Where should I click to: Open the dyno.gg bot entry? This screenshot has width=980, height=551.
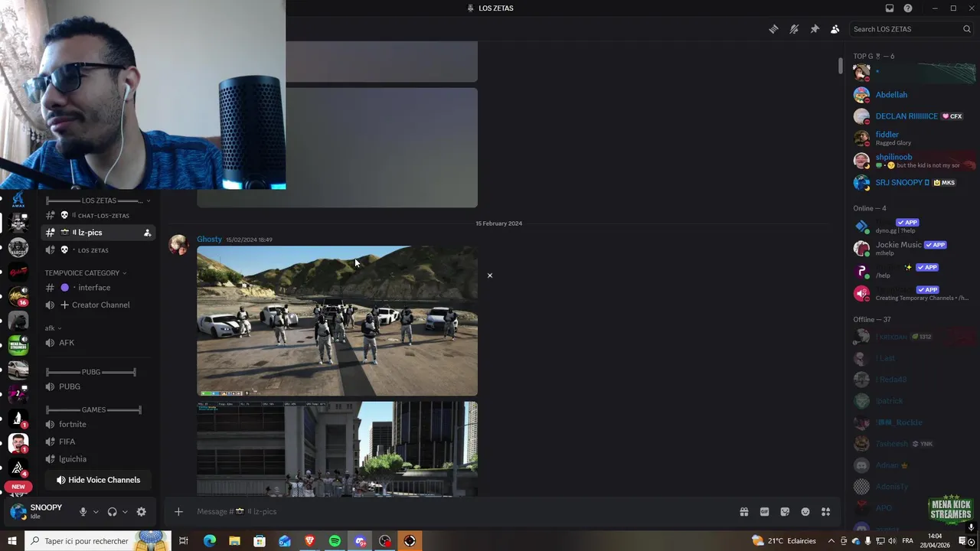tap(913, 226)
